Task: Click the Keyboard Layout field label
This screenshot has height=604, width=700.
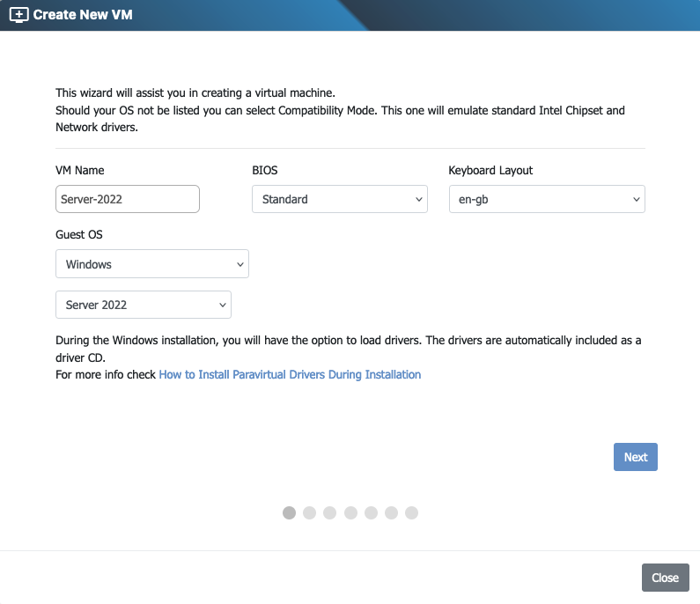Action: tap(490, 170)
